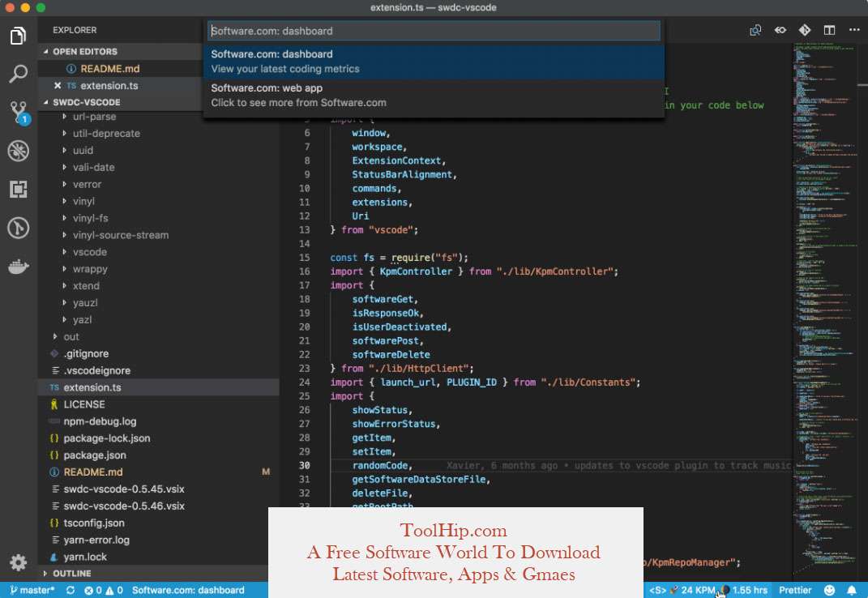Collapse the SWDC-VSCODE folder section
Screen dimensions: 868x598
tap(46, 102)
